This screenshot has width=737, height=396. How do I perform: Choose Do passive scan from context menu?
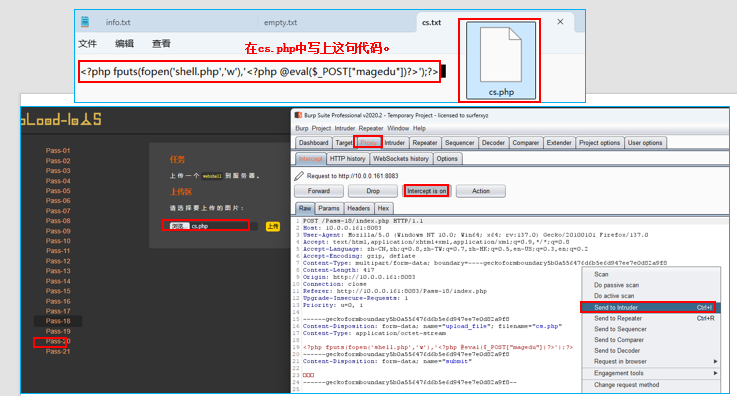651,285
